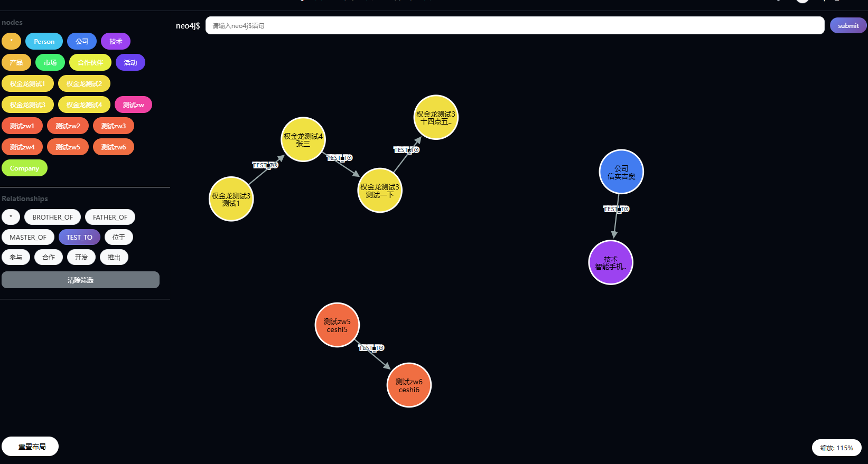
Task: Select the pink 测试zw node tag
Action: pyautogui.click(x=133, y=105)
